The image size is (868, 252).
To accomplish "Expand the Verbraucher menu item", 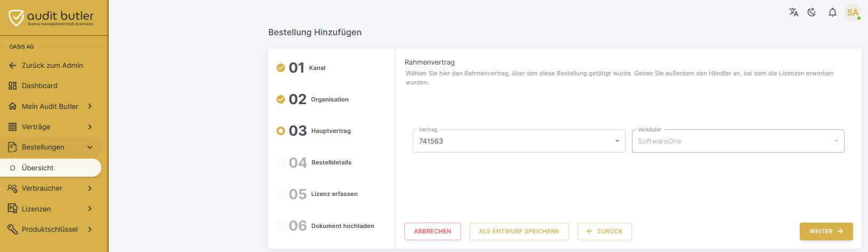I will [51, 188].
